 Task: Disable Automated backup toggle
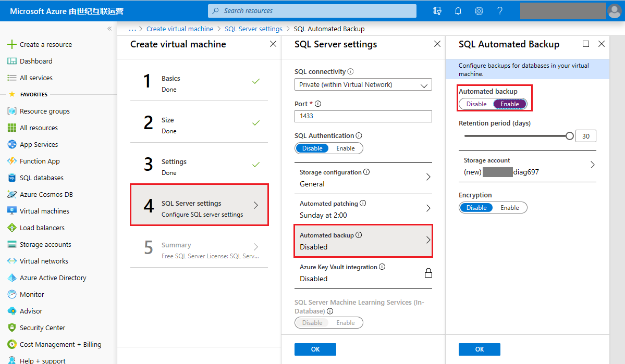tap(476, 104)
